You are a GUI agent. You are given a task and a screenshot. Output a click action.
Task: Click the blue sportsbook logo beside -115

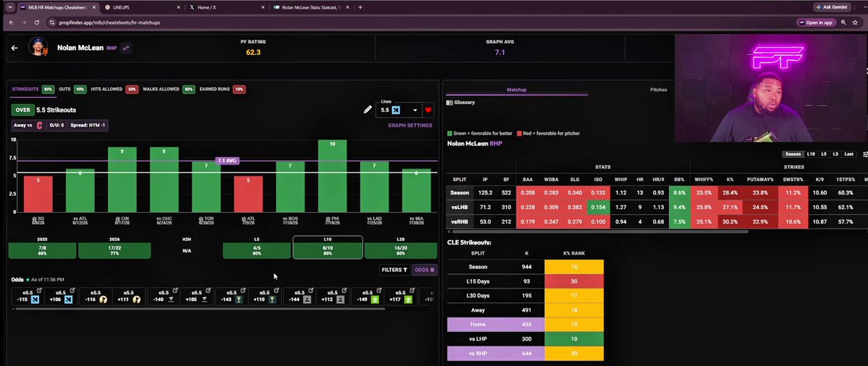click(35, 299)
